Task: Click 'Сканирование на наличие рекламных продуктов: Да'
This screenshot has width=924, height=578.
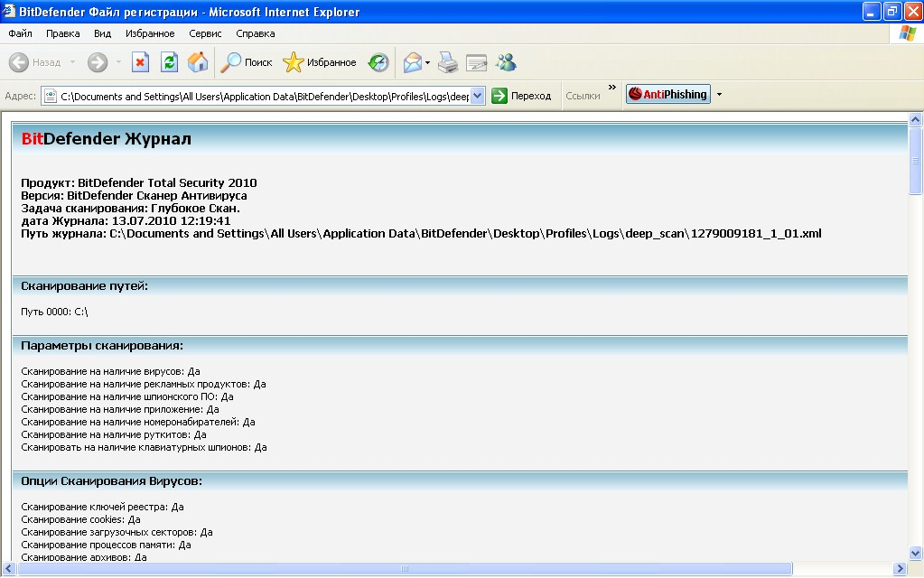Action: [144, 384]
